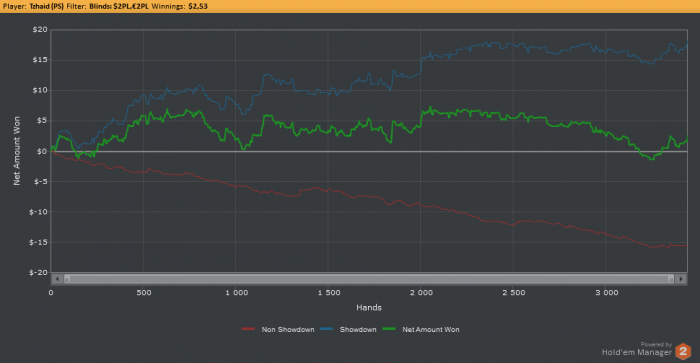Viewport: 700px width, 363px height.
Task: Click the blinds filter '$2PL,€2PL' text
Action: tap(131, 6)
